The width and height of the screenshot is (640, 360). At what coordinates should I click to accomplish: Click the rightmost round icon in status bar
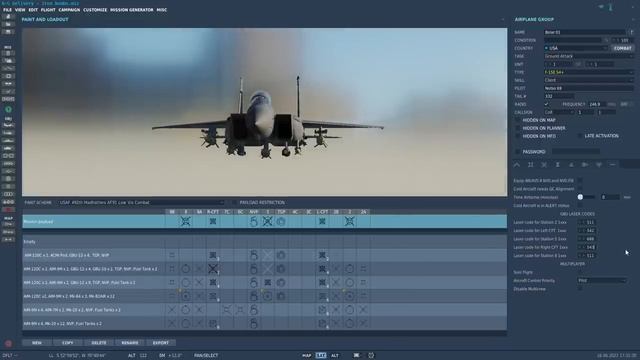pos(371,356)
